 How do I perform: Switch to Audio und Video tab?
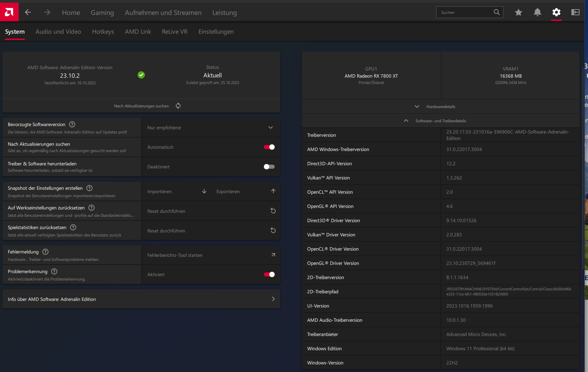(58, 32)
